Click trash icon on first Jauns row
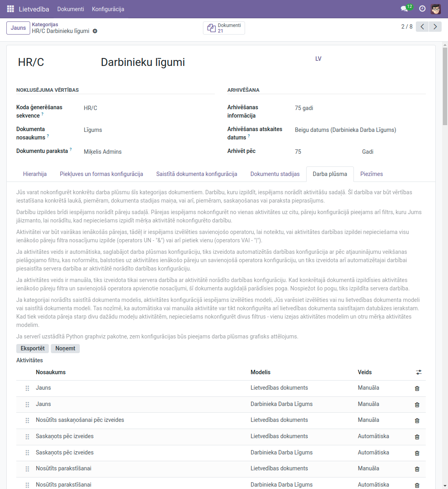Image resolution: width=448 pixels, height=489 pixels. (x=417, y=388)
